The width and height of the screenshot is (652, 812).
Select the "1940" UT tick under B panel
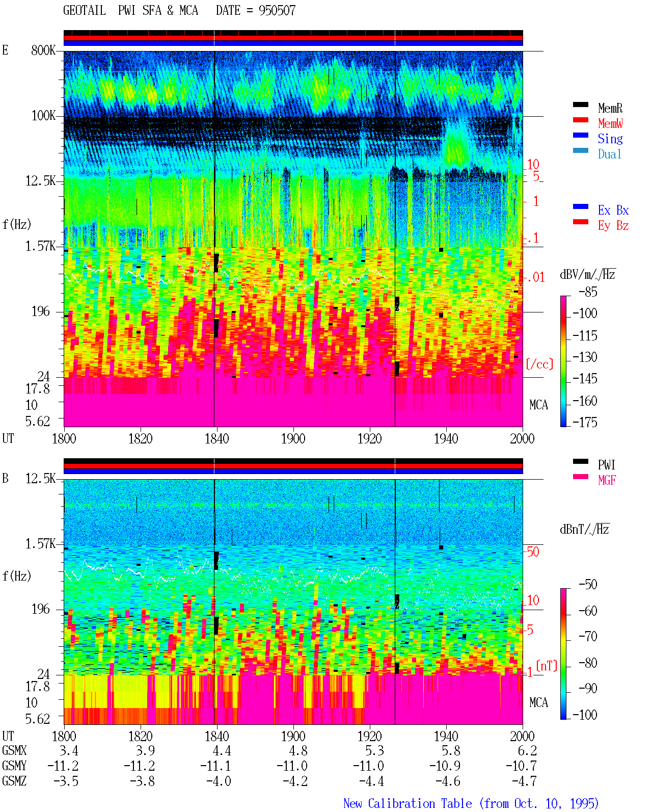coord(446,736)
